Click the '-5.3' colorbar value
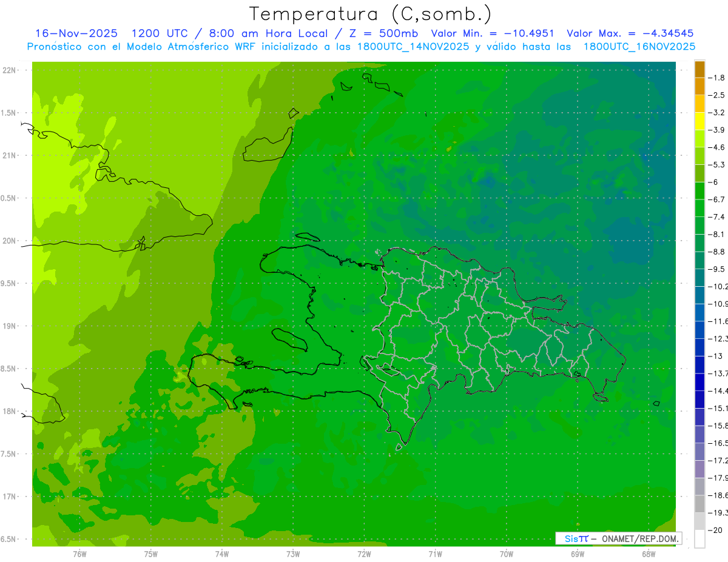 point(718,165)
